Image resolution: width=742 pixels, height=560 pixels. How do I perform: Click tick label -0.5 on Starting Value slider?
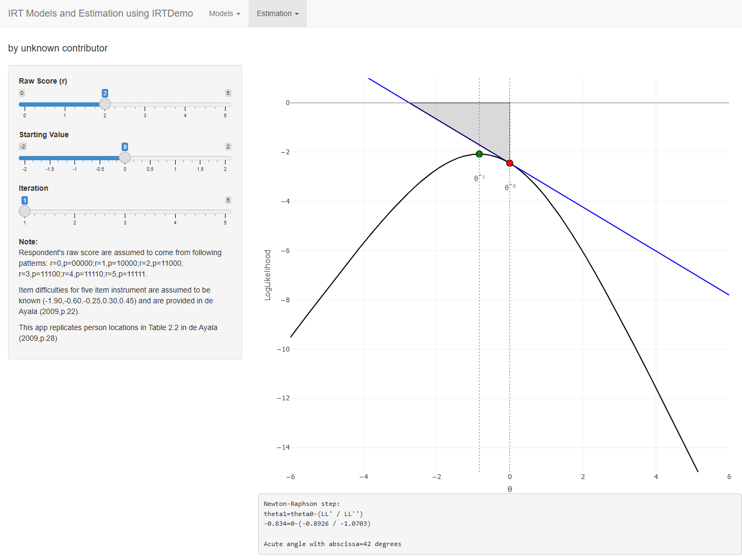[100, 169]
